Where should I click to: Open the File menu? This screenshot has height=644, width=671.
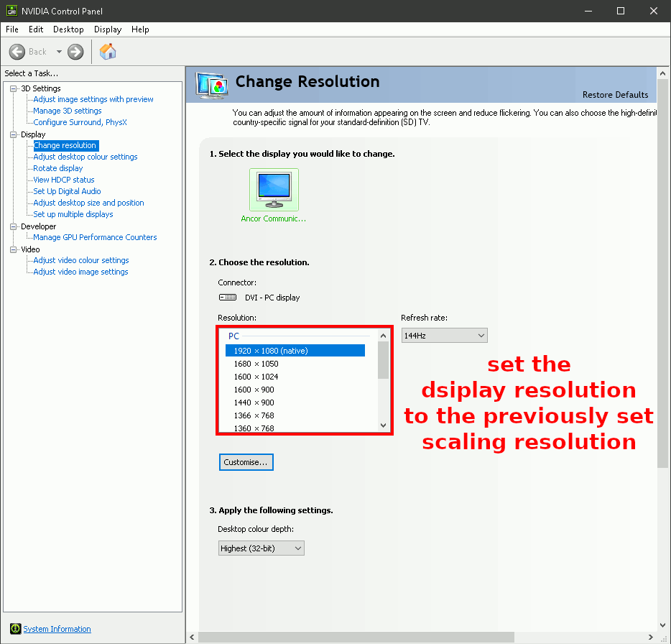[12, 29]
